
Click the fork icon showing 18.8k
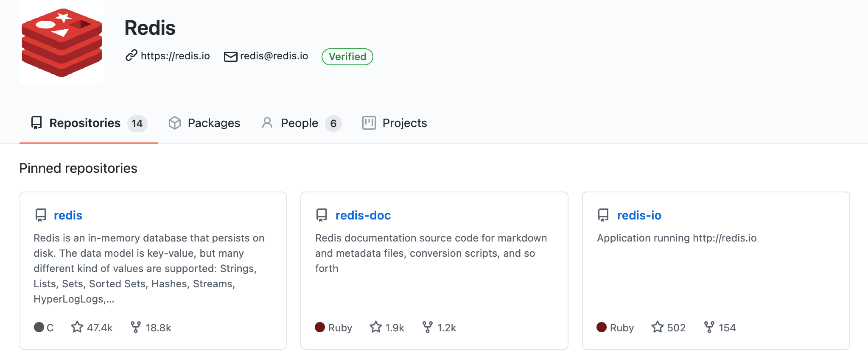point(136,327)
